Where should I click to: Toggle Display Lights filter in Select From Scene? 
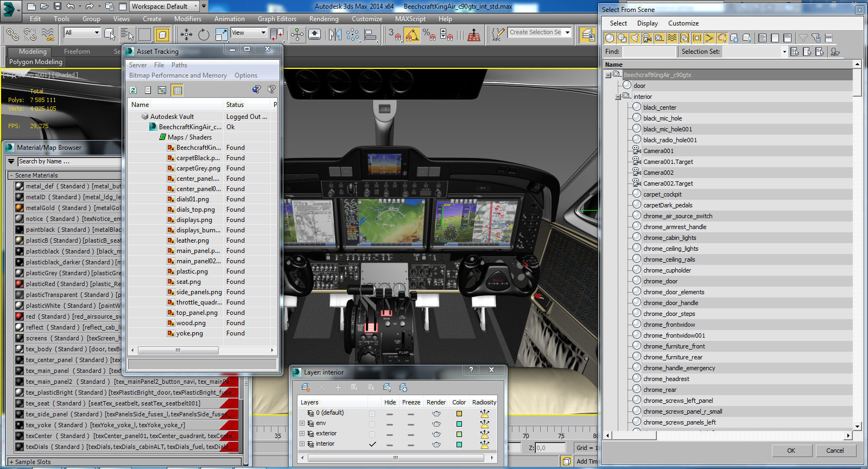coord(634,38)
